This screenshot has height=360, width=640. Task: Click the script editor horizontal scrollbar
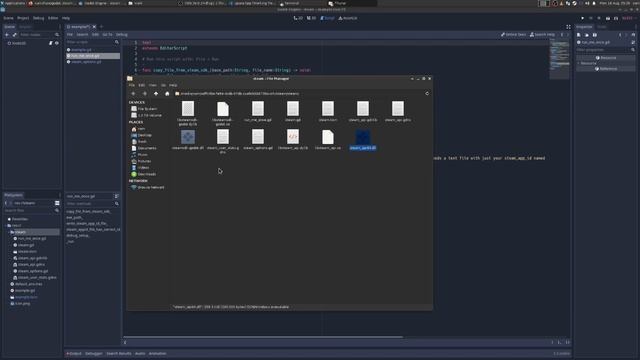coord(264,337)
